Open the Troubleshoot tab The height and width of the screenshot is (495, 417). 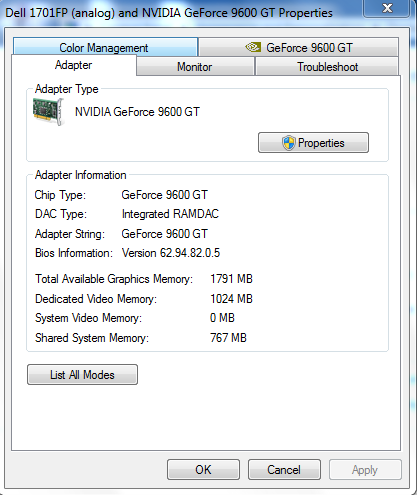coord(327,66)
